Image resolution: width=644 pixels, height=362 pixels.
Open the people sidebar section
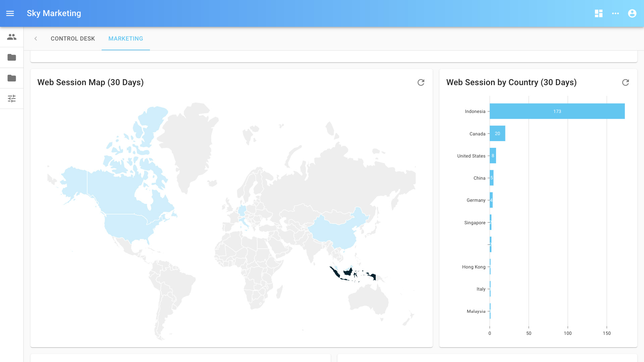coord(12,37)
